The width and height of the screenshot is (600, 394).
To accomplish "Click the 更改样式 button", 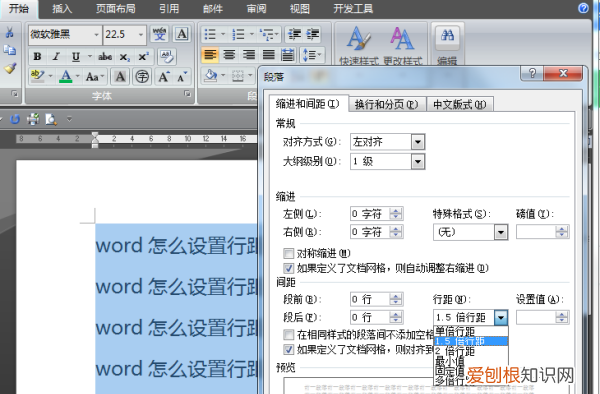I will click(403, 45).
